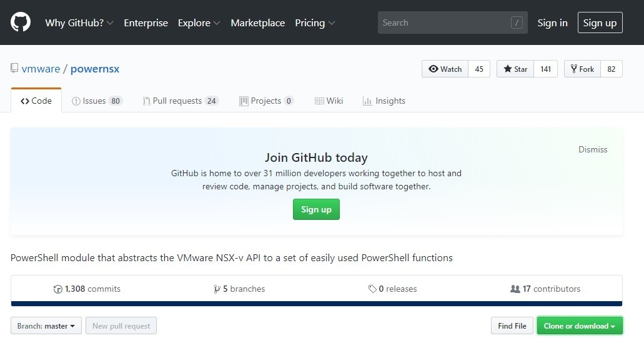
Task: Click the repository book icon beside vmware
Action: click(14, 68)
